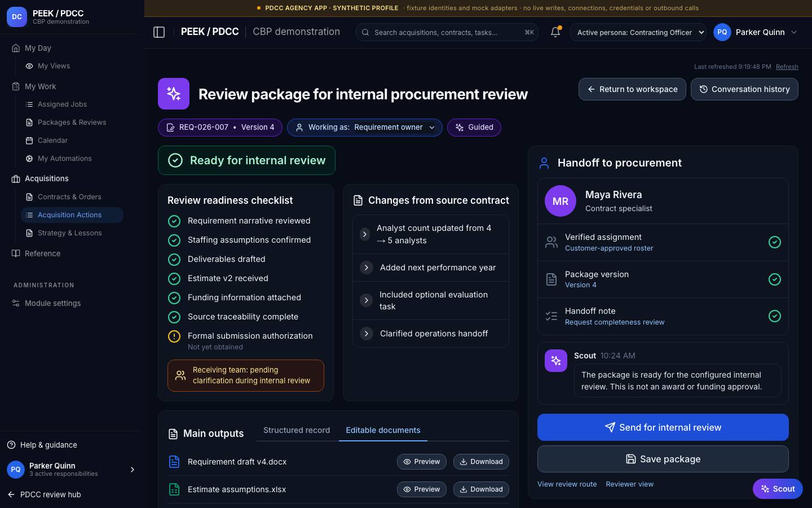This screenshot has width=812, height=508.
Task: Toggle Funding information attached check
Action: pyautogui.click(x=174, y=298)
